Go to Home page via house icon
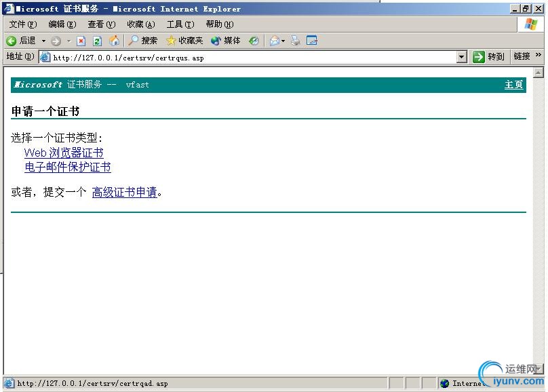548x392 pixels. click(x=115, y=41)
